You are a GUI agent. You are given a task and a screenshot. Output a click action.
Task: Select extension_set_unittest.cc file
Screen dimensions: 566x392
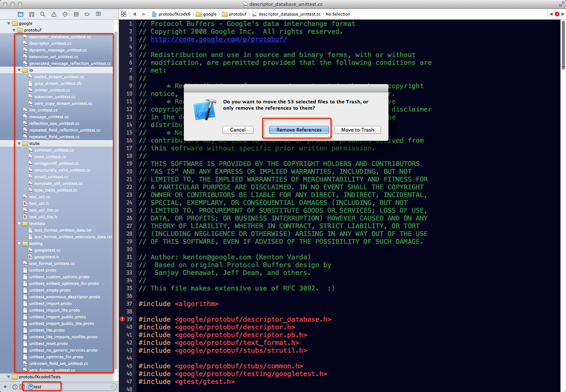coord(54,57)
